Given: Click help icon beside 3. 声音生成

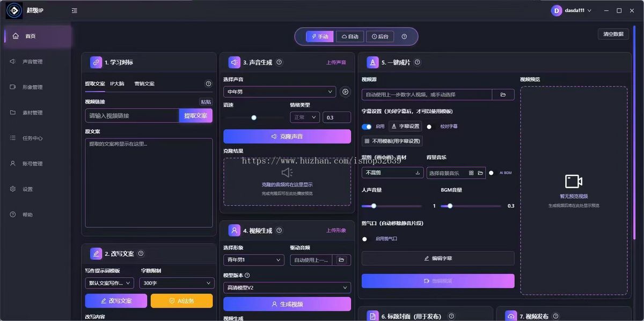Looking at the screenshot, I should [x=279, y=62].
